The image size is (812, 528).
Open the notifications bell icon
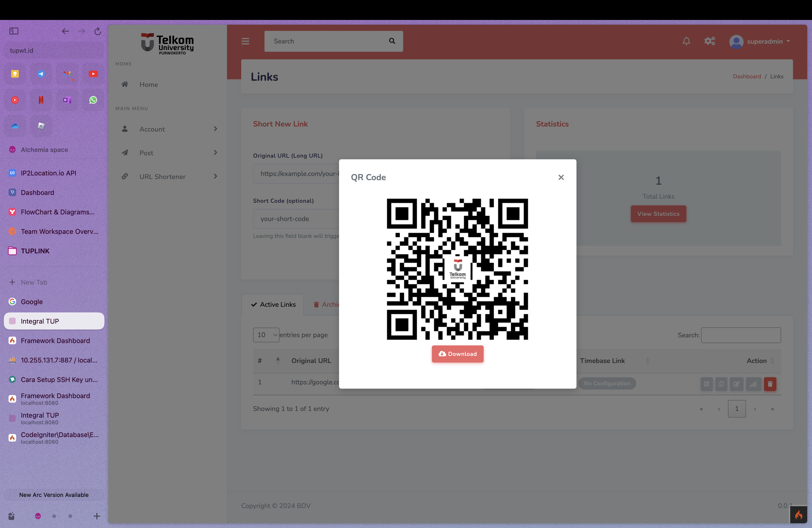pyautogui.click(x=686, y=41)
